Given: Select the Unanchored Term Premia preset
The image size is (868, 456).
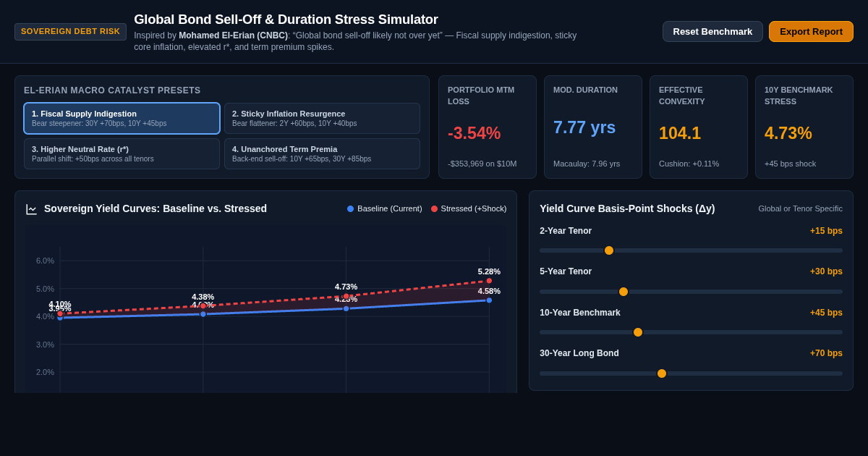Looking at the screenshot, I should pos(322,153).
